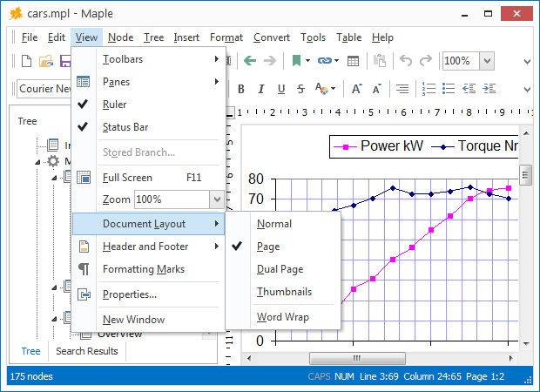The height and width of the screenshot is (392, 540).
Task: Click the green Back arrow icon
Action: [x=250, y=61]
